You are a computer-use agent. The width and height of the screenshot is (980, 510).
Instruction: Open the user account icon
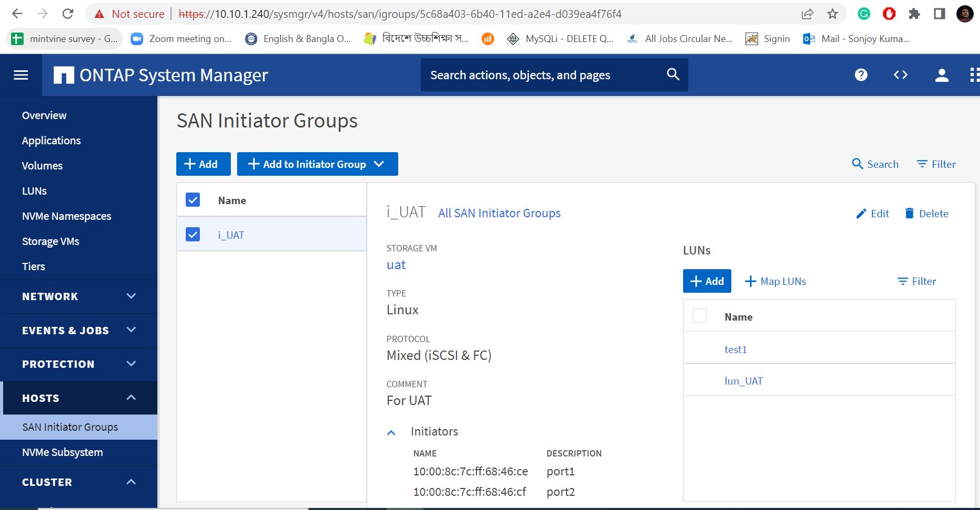(942, 75)
